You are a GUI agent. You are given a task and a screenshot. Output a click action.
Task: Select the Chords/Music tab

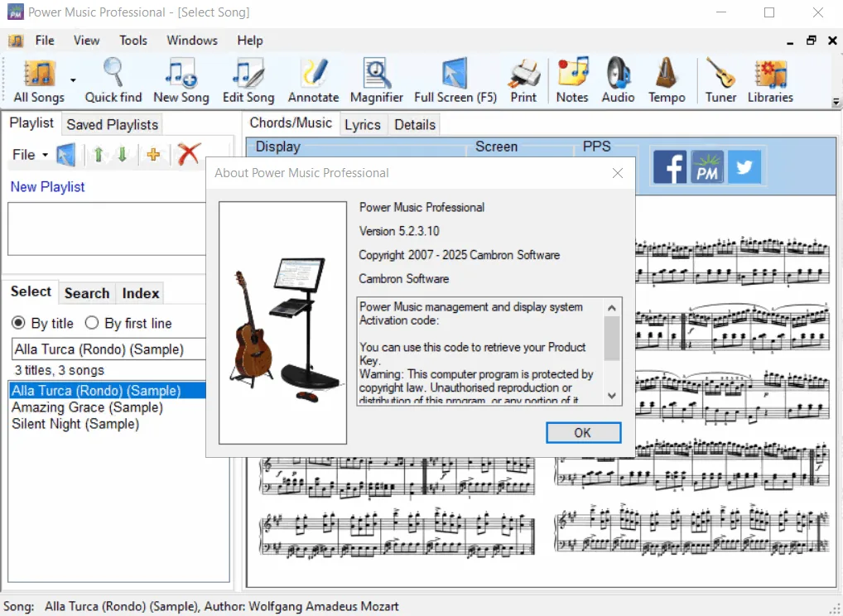(x=291, y=123)
